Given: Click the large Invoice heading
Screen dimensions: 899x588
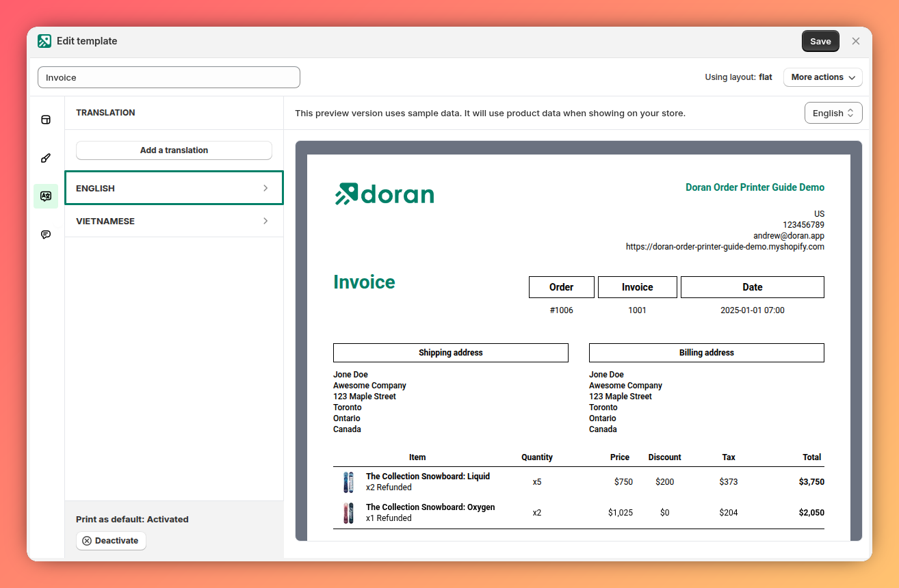Looking at the screenshot, I should click(364, 282).
